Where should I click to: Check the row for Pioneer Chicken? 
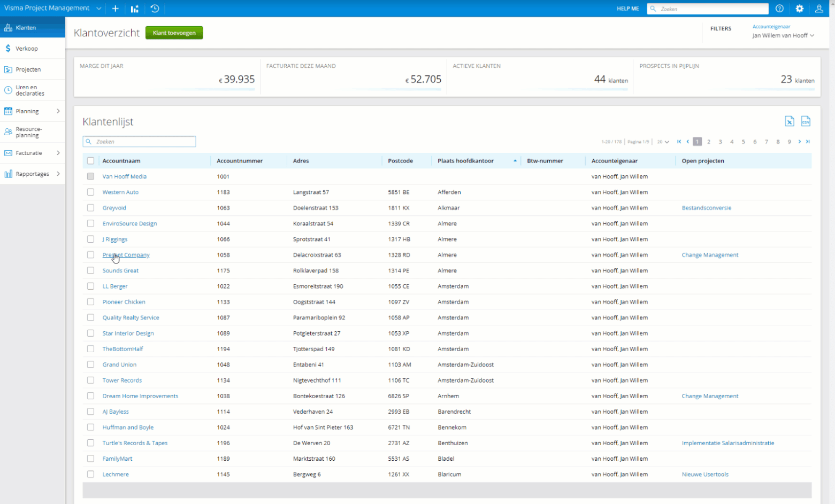click(90, 301)
